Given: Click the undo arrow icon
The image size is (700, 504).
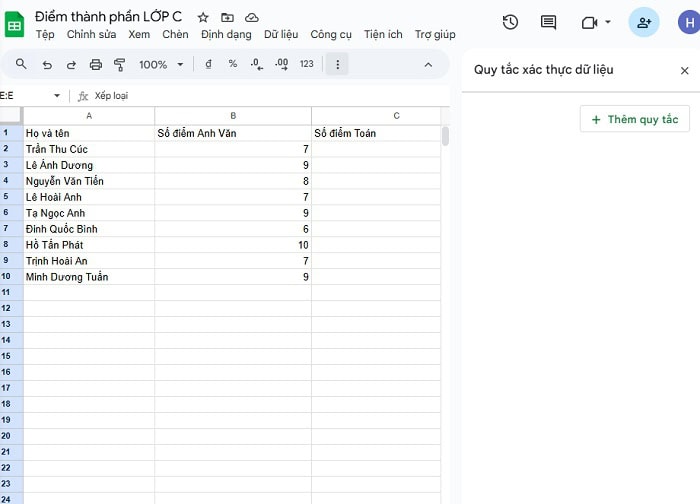Looking at the screenshot, I should (x=47, y=64).
